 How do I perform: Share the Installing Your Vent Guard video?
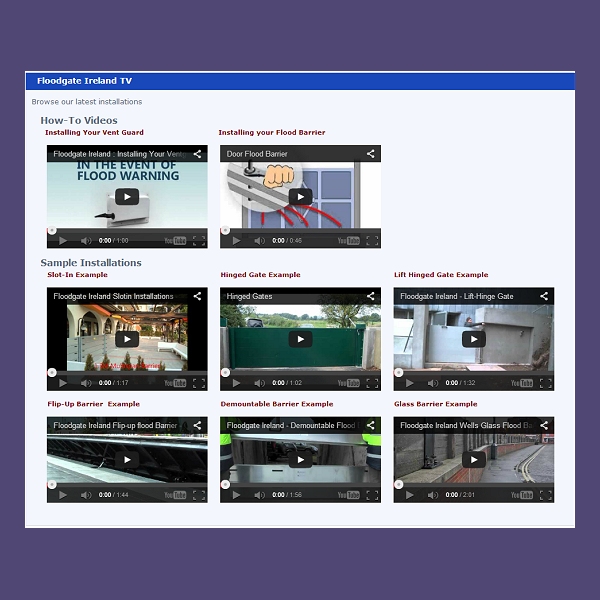(x=197, y=154)
